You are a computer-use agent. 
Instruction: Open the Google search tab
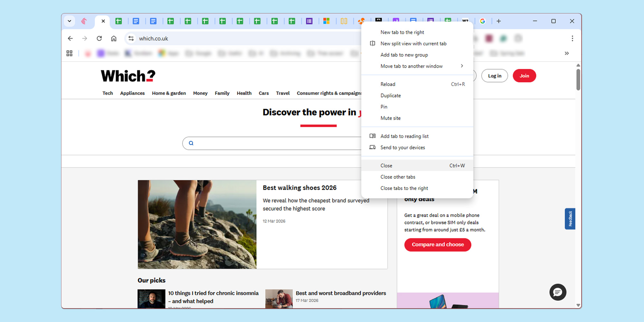coord(483,21)
